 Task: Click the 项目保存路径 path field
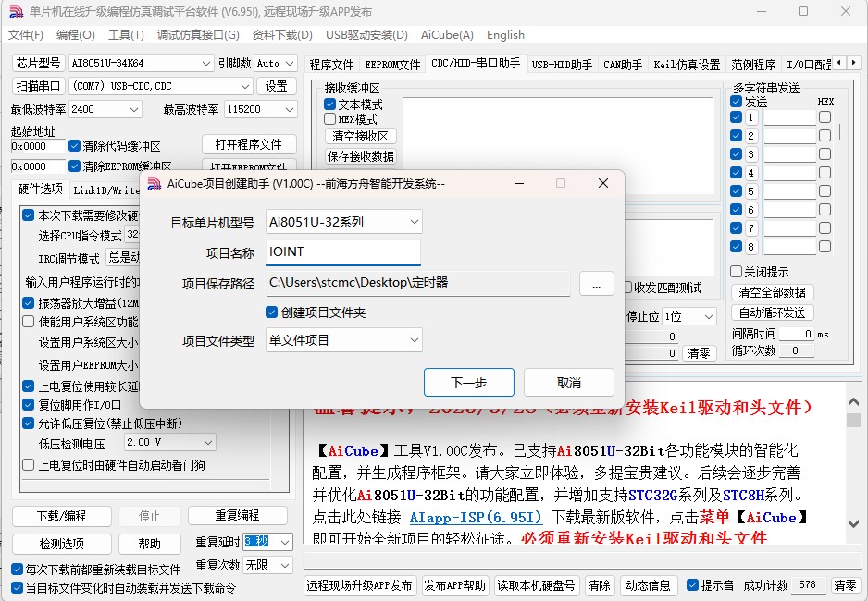(418, 283)
